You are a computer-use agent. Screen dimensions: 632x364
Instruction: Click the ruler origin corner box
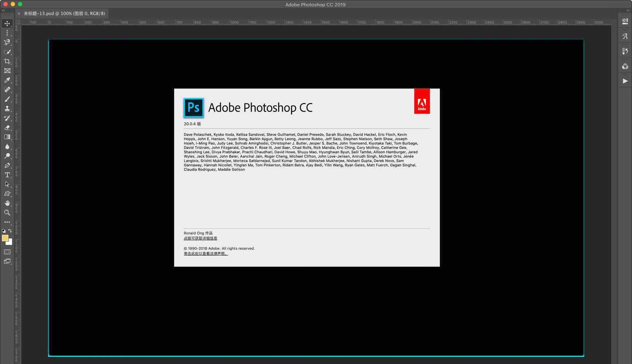[x=17, y=22]
